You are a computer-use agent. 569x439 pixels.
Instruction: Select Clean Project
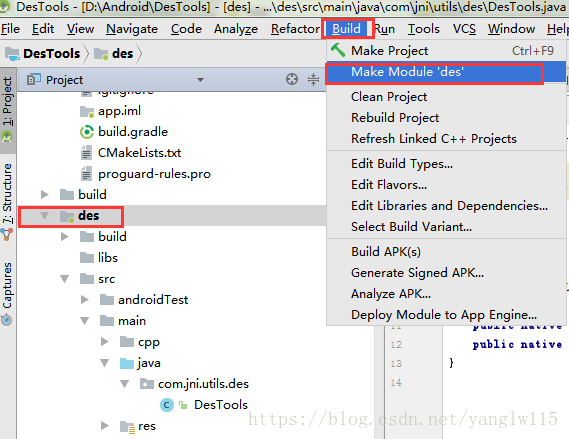446,97
